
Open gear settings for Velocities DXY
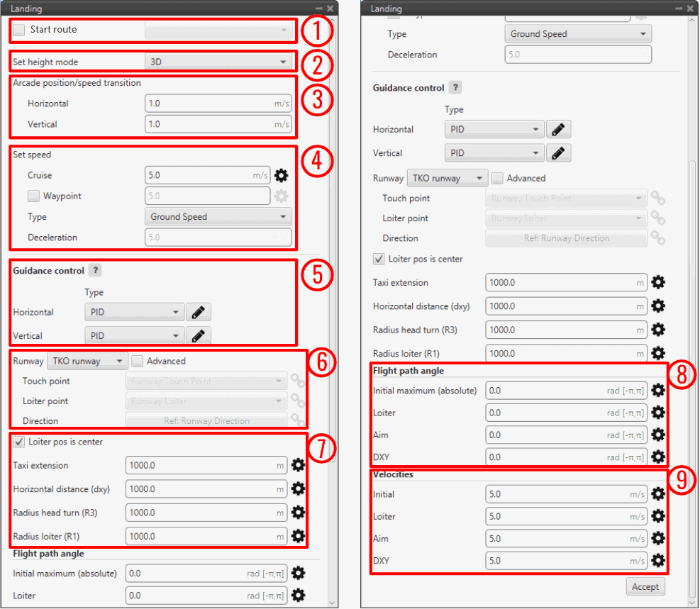coord(658,561)
